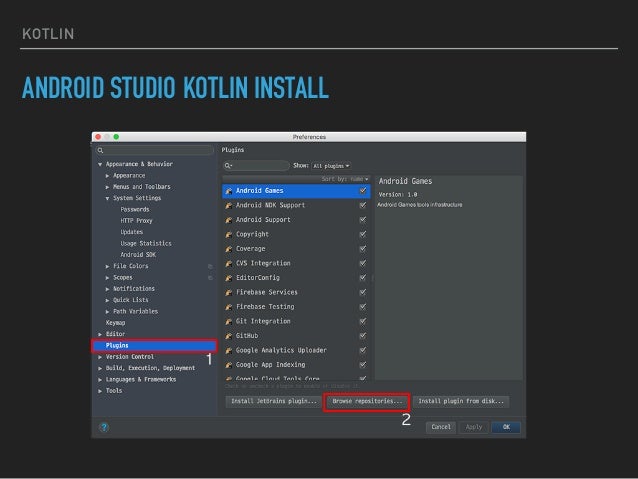Toggle Google Analytics Uploader checkbox

pos(363,350)
